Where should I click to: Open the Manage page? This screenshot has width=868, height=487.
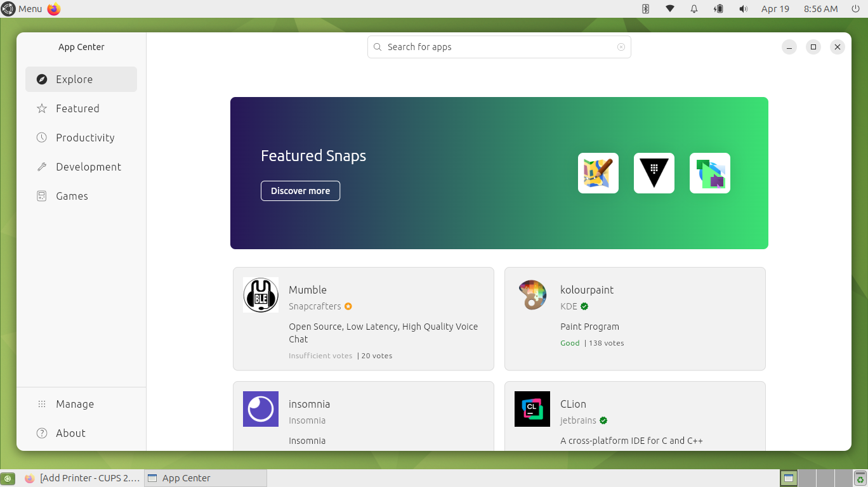[81, 404]
